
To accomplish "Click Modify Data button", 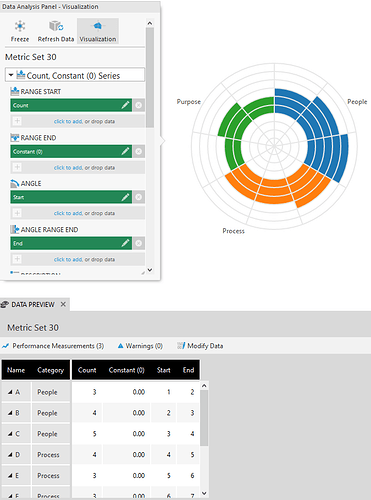I will coord(200,346).
